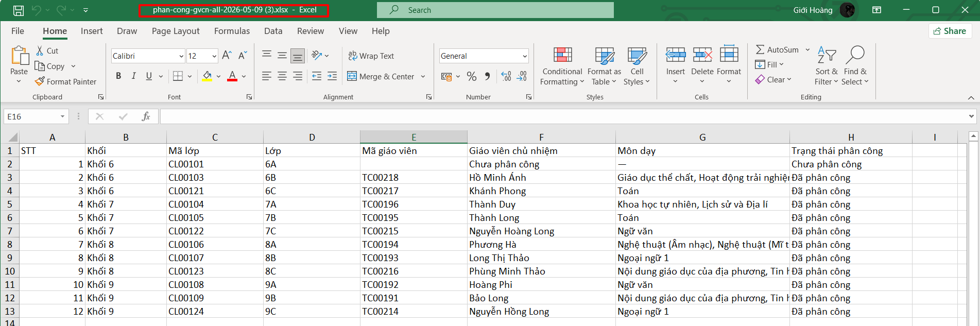980x326 pixels.
Task: Click the Insert Function fx icon
Action: click(x=146, y=116)
